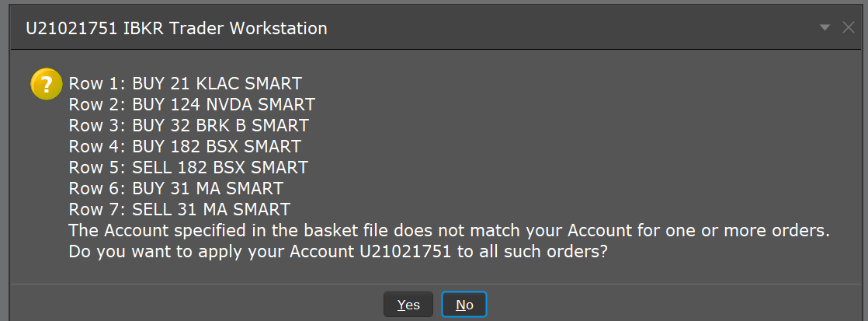868x321 pixels.
Task: Click the word SELL in Row 5
Action: point(152,167)
